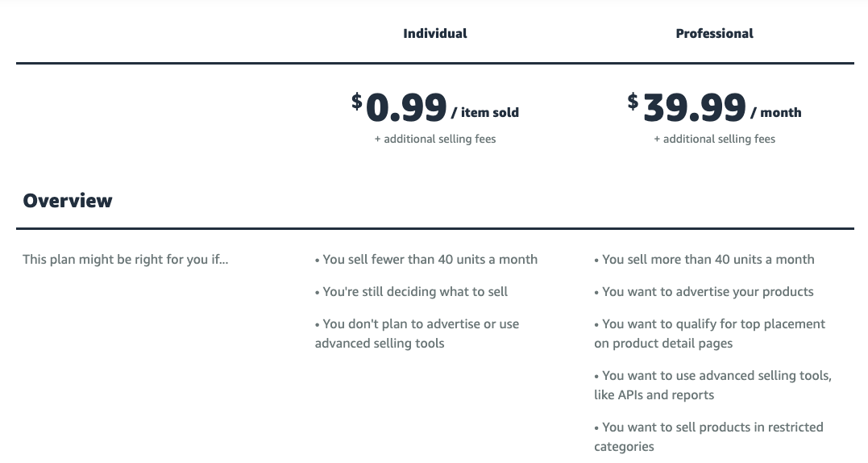Click the advanced selling tools, APIs and reports bullet
This screenshot has width=868, height=463.
coord(713,385)
